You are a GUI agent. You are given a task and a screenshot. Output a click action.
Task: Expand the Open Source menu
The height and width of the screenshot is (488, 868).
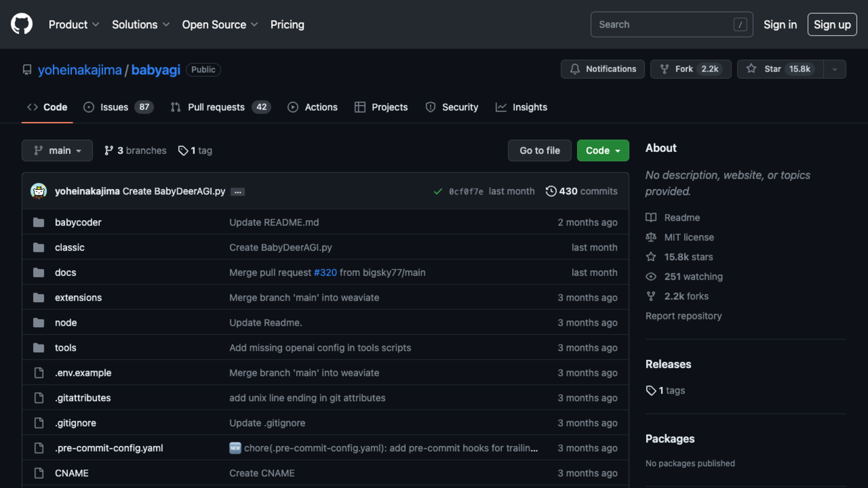(x=220, y=25)
